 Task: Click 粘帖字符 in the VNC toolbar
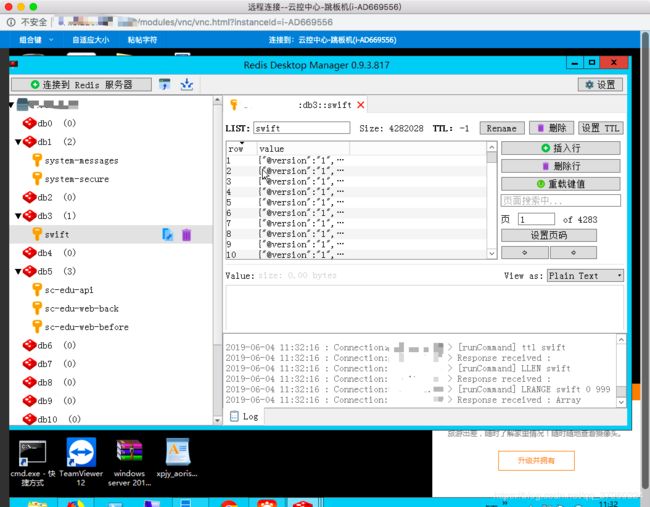pos(142,40)
